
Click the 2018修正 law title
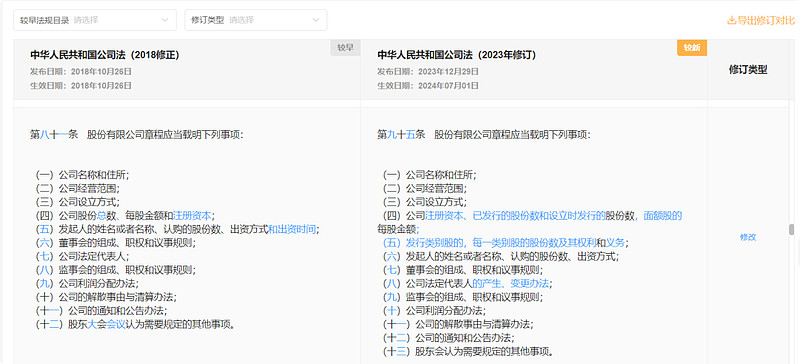[105, 55]
